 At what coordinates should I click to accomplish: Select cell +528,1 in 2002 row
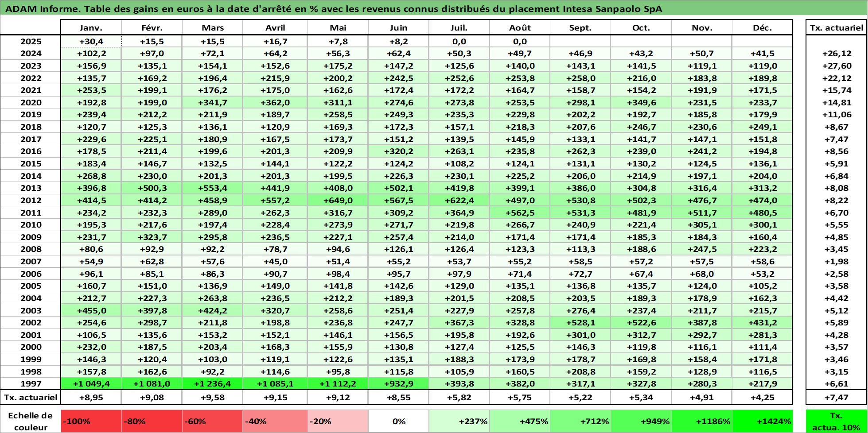[x=580, y=322]
